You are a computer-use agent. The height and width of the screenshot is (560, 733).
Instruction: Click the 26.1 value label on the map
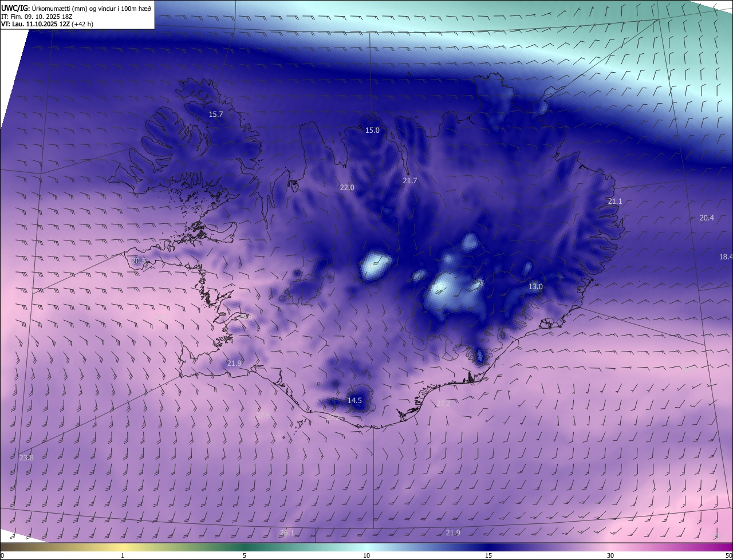(x=287, y=533)
